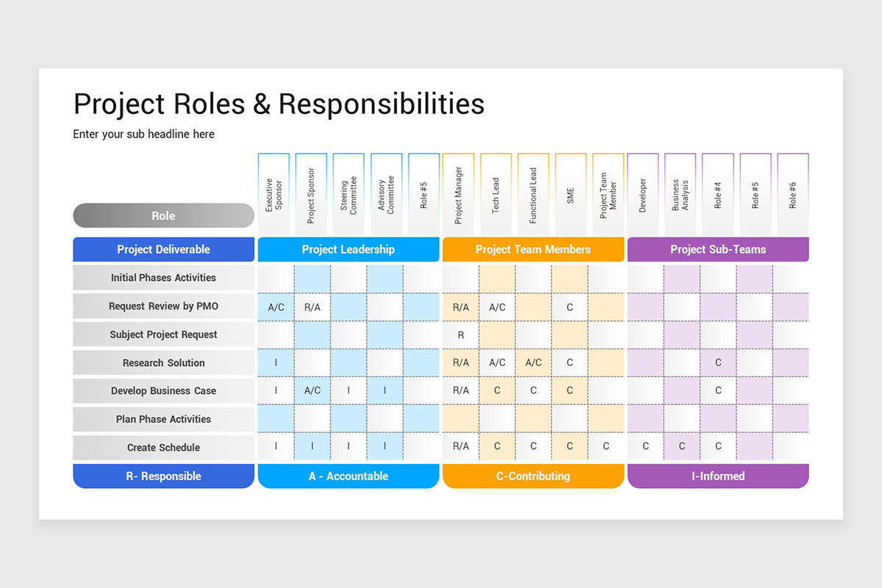Click the Executive Sponsor column header
882x588 pixels.
[x=273, y=195]
